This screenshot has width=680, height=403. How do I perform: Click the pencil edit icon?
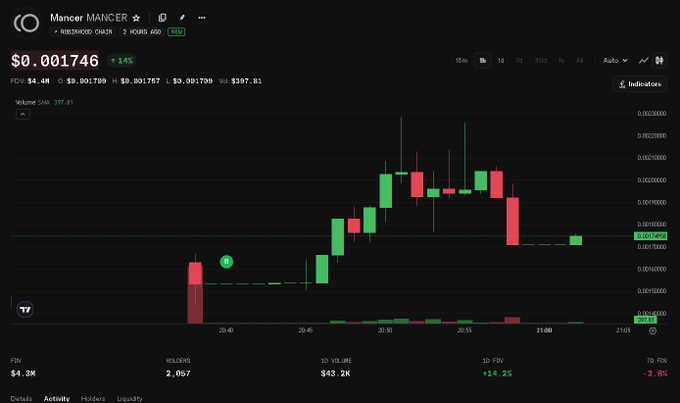(x=182, y=18)
